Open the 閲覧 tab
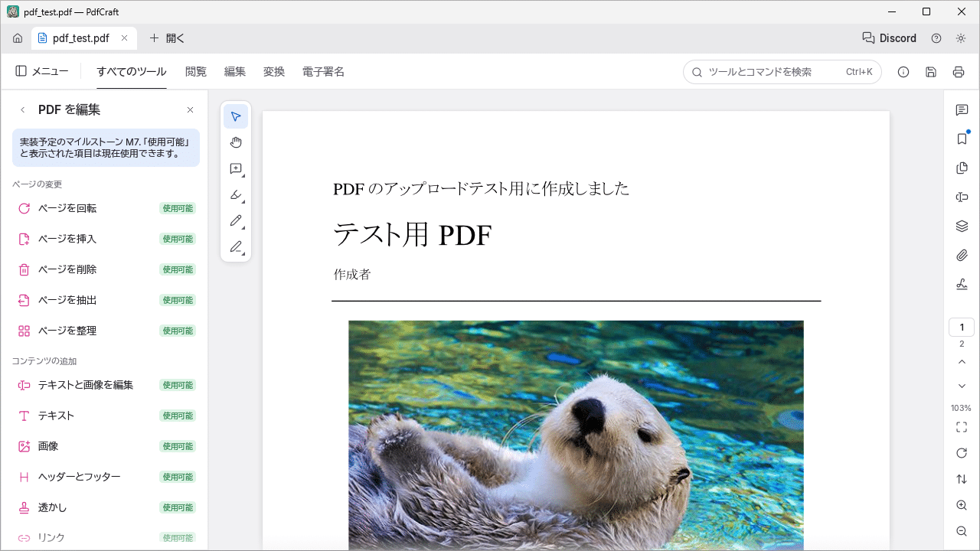The height and width of the screenshot is (551, 980). coord(196,72)
